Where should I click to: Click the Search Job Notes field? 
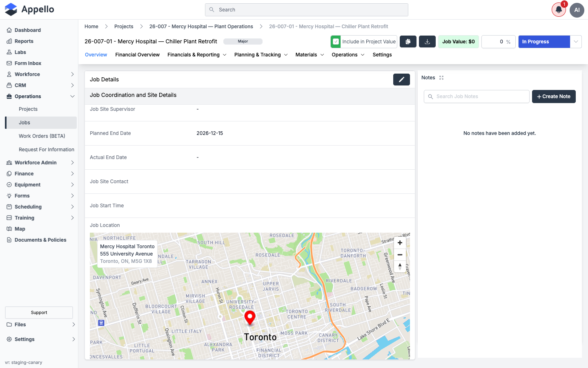[477, 96]
